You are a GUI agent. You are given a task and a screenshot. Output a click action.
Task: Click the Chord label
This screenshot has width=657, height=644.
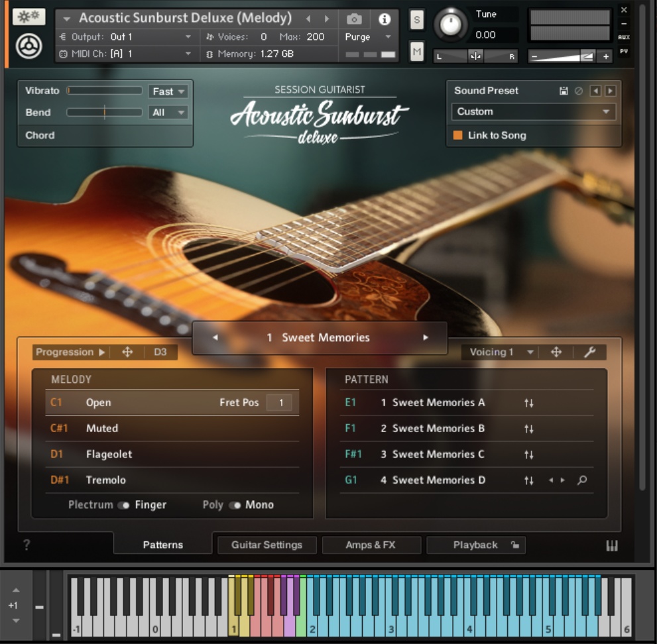pos(40,135)
